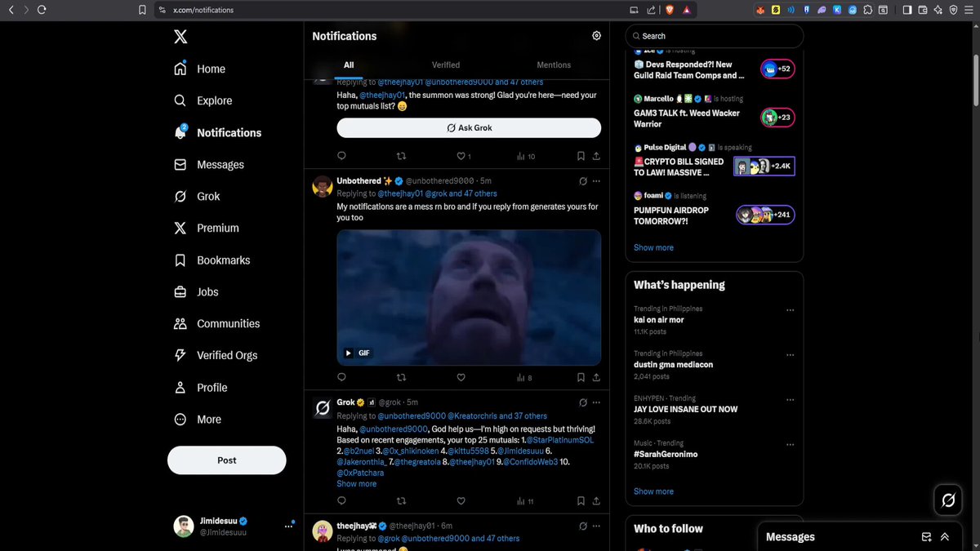Open the Communities page
The width and height of the screenshot is (980, 551).
[x=217, y=324]
